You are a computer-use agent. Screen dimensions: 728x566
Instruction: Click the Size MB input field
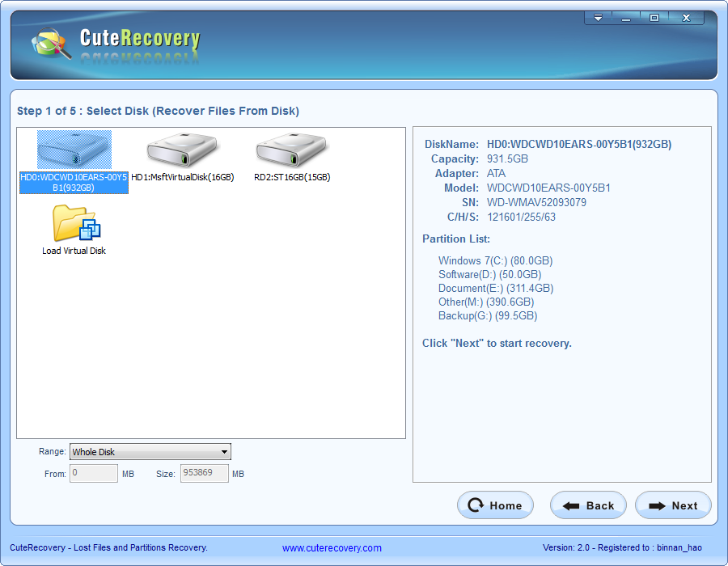point(205,473)
